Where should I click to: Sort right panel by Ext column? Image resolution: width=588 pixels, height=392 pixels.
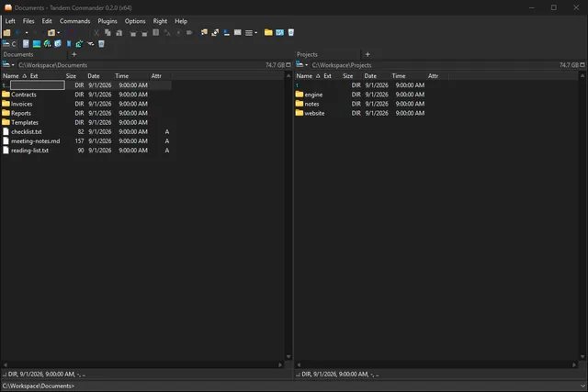tap(328, 75)
